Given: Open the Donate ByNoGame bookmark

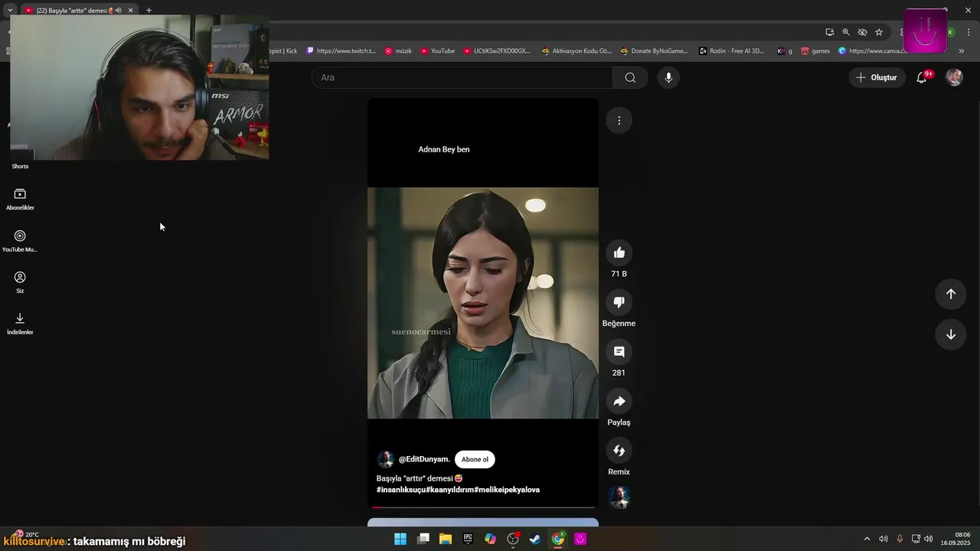Looking at the screenshot, I should point(655,51).
